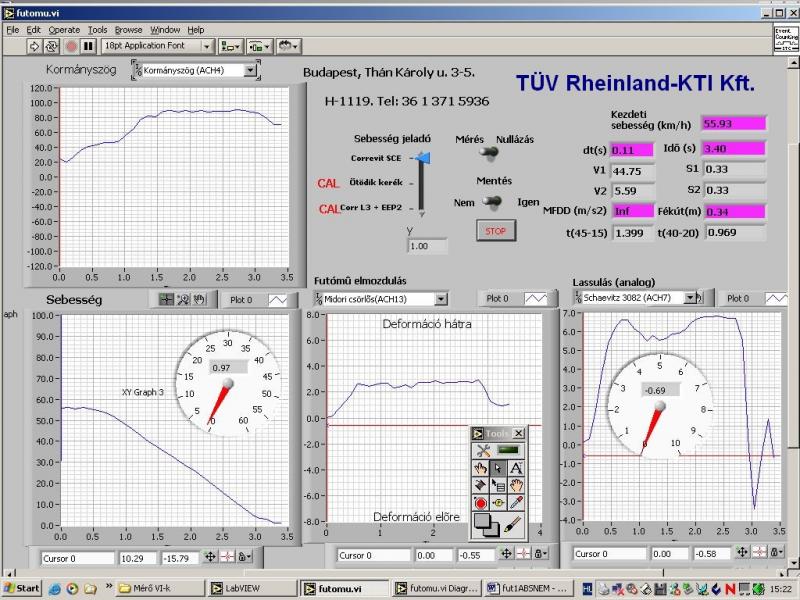
Task: Click the Run Continuously toolbar button
Action: point(51,46)
